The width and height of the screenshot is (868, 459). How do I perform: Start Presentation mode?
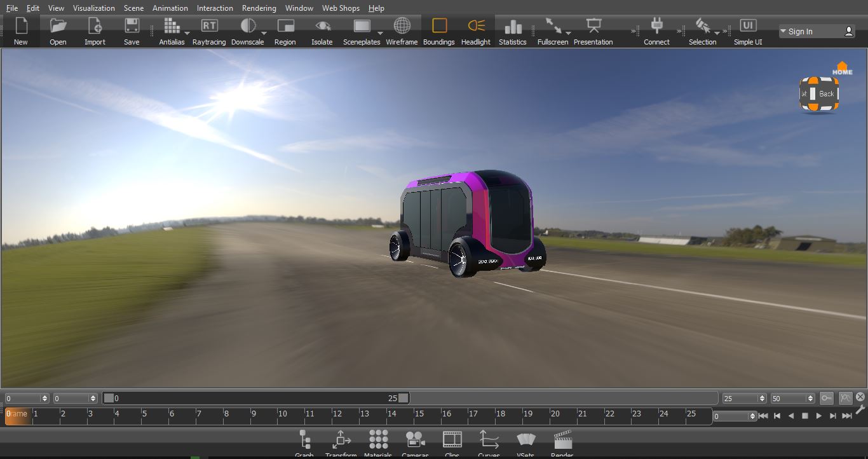coord(593,26)
